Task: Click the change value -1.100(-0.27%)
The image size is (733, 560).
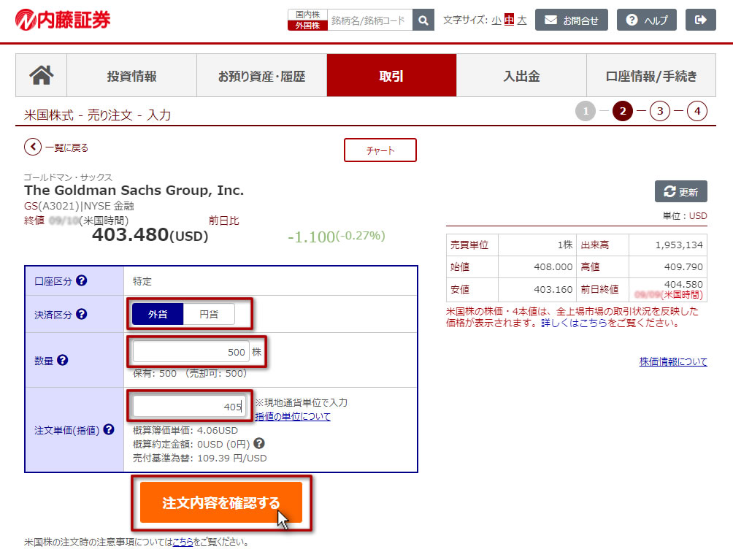Action: pyautogui.click(x=336, y=237)
